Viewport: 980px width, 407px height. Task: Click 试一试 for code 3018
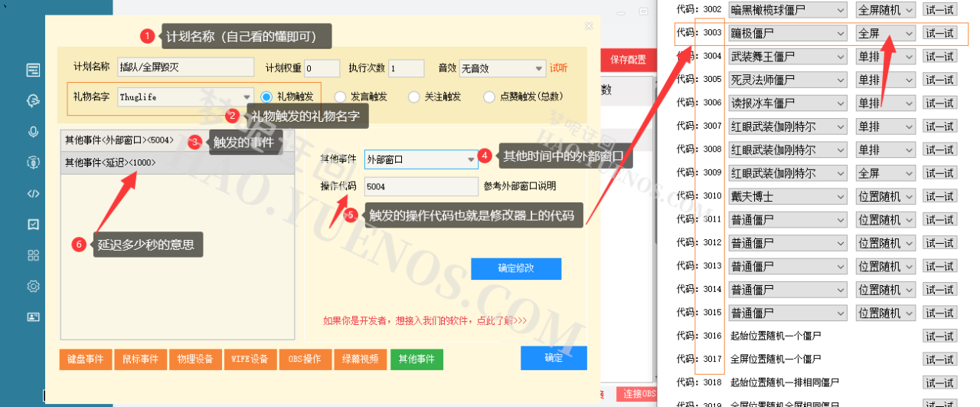click(x=939, y=382)
